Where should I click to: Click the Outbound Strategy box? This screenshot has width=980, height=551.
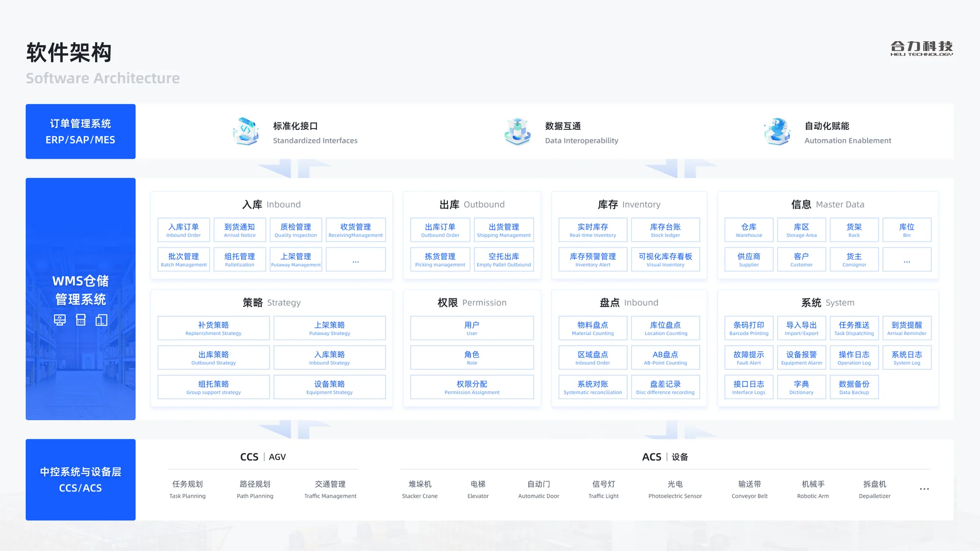214,358
